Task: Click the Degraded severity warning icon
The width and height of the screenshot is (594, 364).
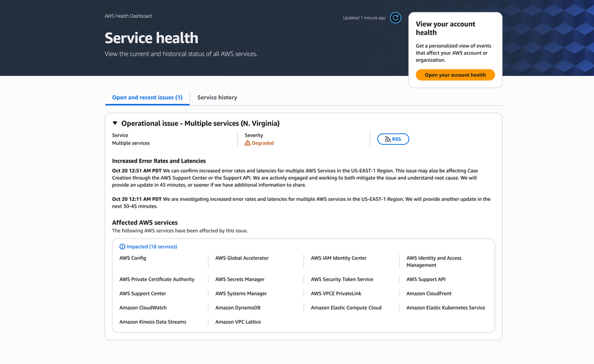Action: point(247,143)
